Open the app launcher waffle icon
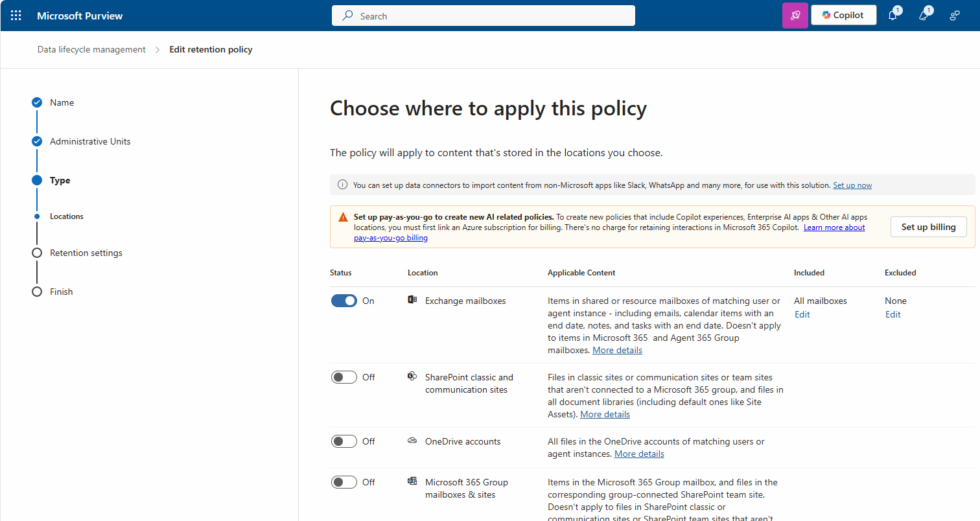980x521 pixels. pyautogui.click(x=16, y=16)
